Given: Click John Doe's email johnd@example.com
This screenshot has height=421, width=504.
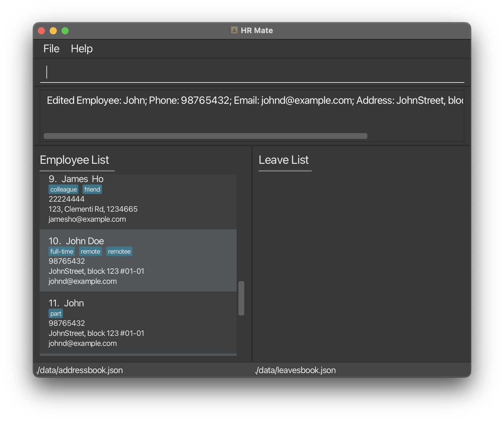Looking at the screenshot, I should pos(83,281).
